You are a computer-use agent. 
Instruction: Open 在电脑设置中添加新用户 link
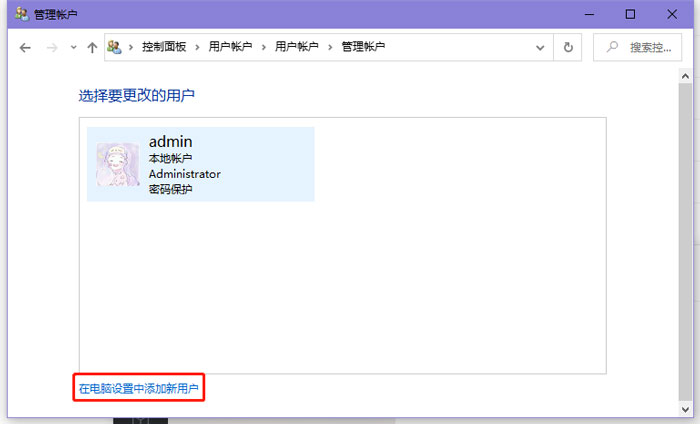pos(139,388)
